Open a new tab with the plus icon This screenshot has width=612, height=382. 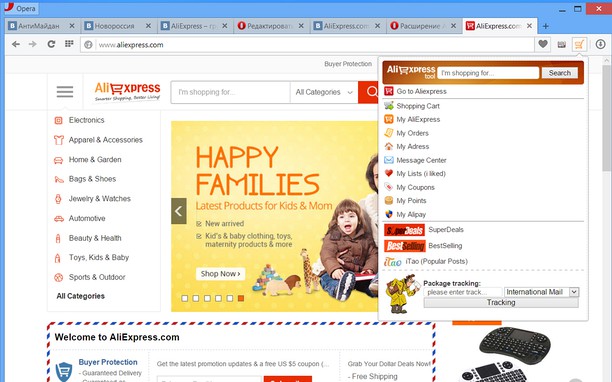(x=546, y=26)
